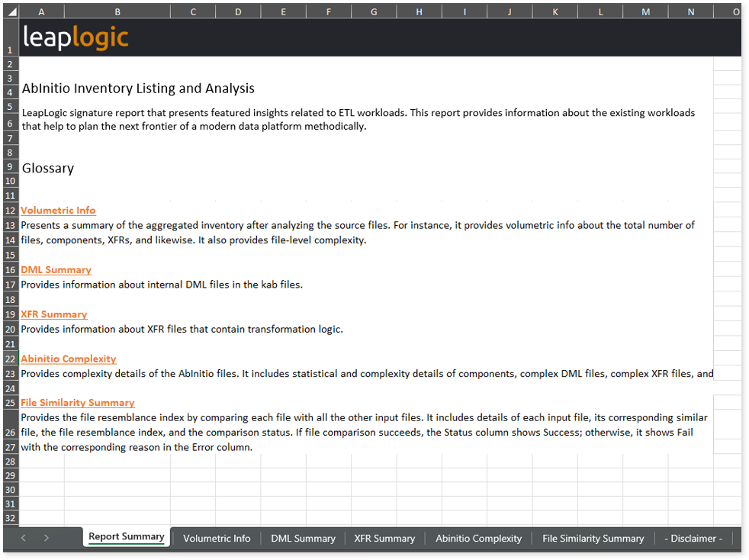The height and width of the screenshot is (560, 749).
Task: Go to File Similarity Summary tab
Action: pyautogui.click(x=593, y=538)
